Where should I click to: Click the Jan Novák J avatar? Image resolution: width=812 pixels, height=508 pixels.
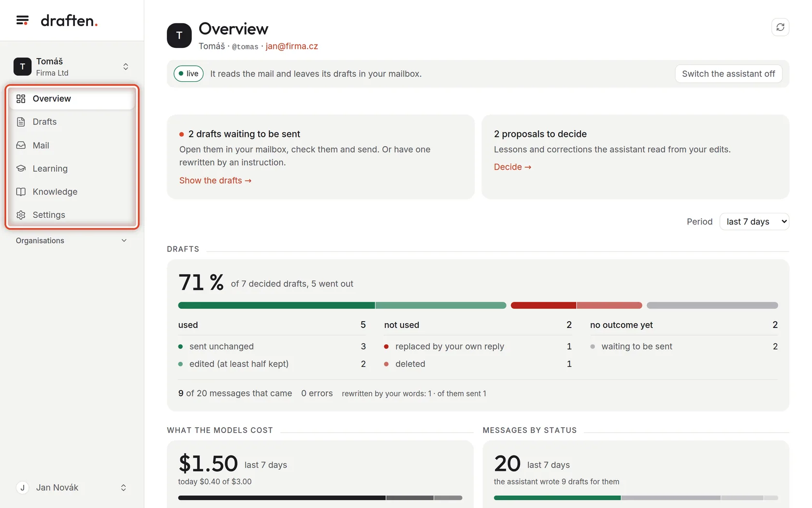click(22, 488)
